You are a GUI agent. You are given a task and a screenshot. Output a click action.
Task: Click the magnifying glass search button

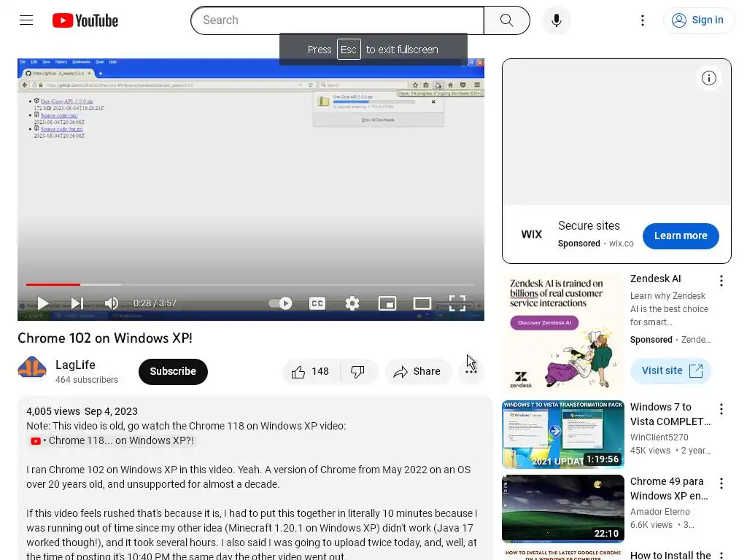point(507,20)
